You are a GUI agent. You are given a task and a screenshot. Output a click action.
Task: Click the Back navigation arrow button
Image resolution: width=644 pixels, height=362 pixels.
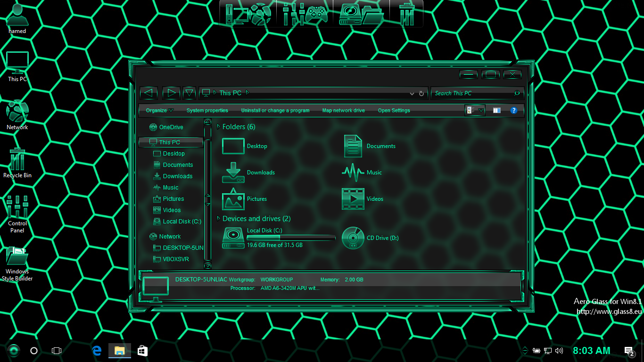pyautogui.click(x=149, y=93)
